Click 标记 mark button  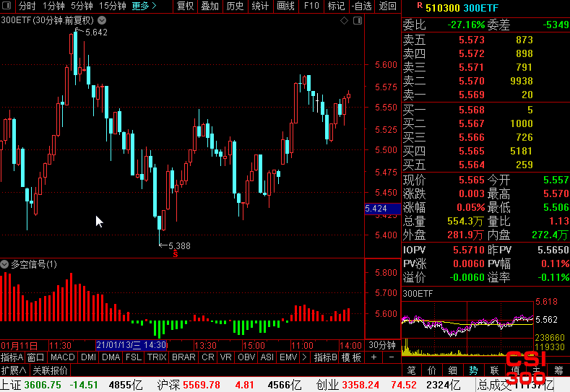point(336,6)
